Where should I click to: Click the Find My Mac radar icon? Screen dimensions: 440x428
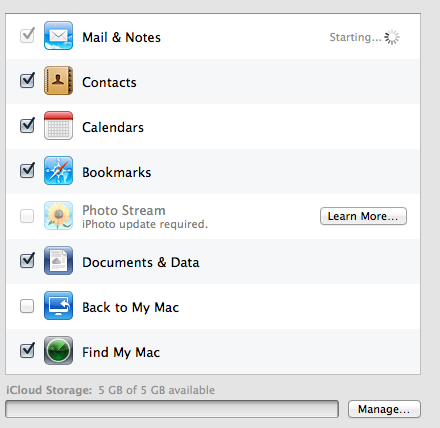click(x=58, y=351)
